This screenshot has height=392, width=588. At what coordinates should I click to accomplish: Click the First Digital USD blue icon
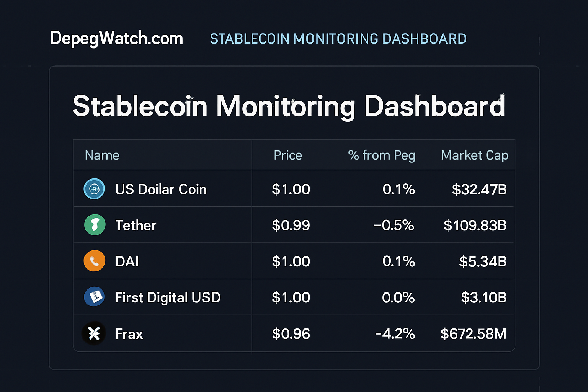tap(94, 297)
